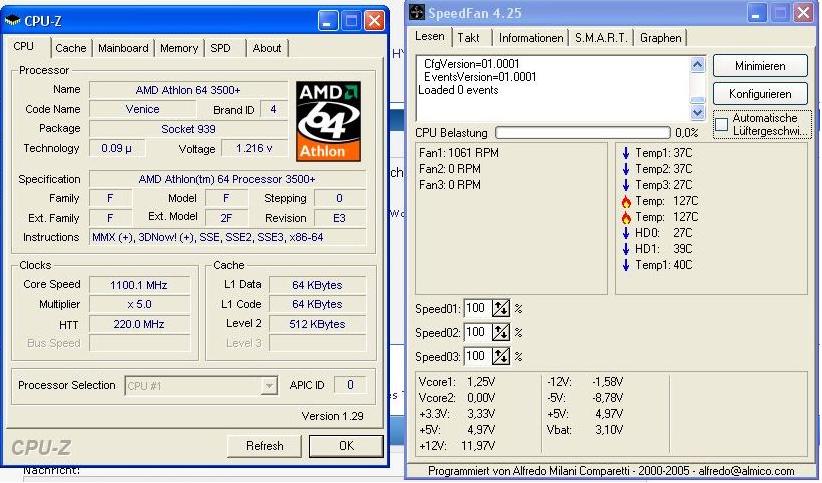Click the Speed02 up/down stepper

(x=501, y=332)
